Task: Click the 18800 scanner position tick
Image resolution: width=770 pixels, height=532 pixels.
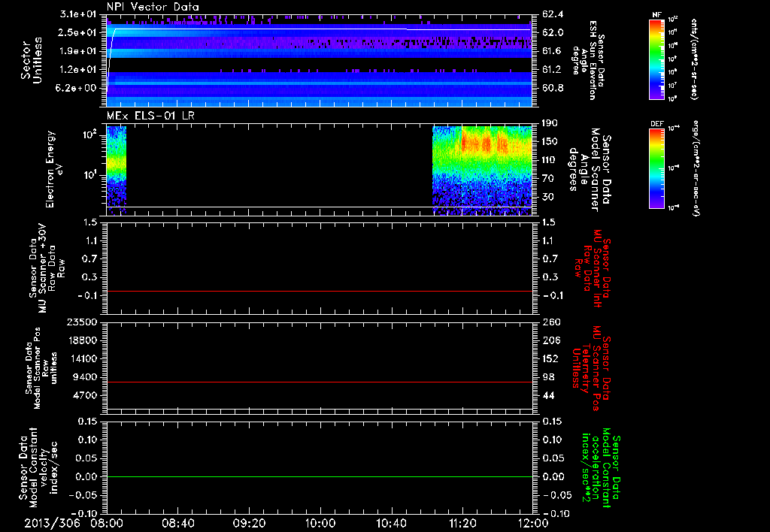Action: point(81,340)
